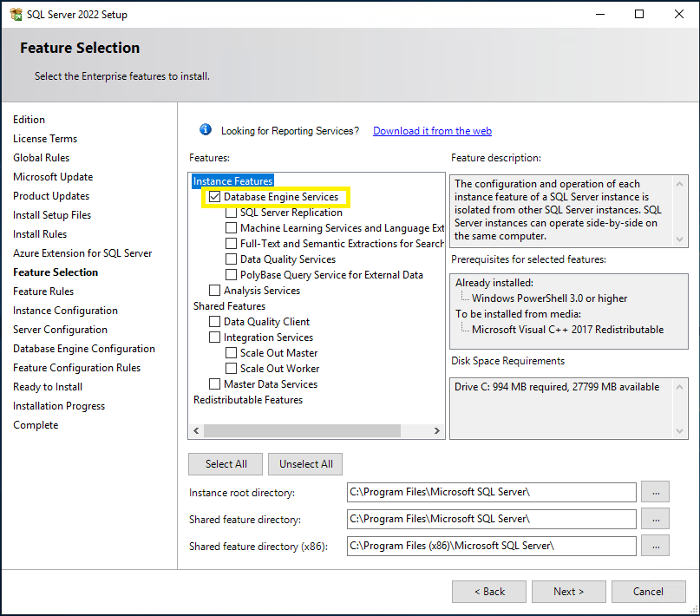The image size is (700, 616).
Task: Select the Shared Features tree node
Action: pos(229,306)
